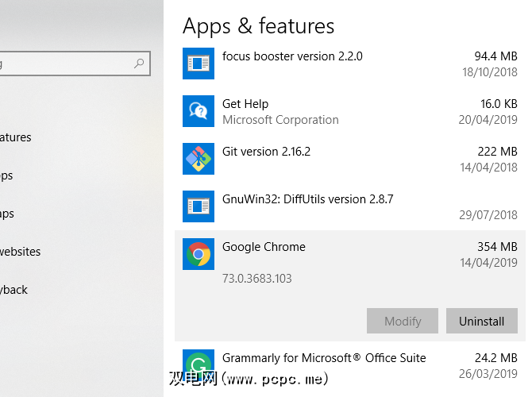Open Video playback settings in sidebar
The width and height of the screenshot is (532, 397).
[x=14, y=290]
